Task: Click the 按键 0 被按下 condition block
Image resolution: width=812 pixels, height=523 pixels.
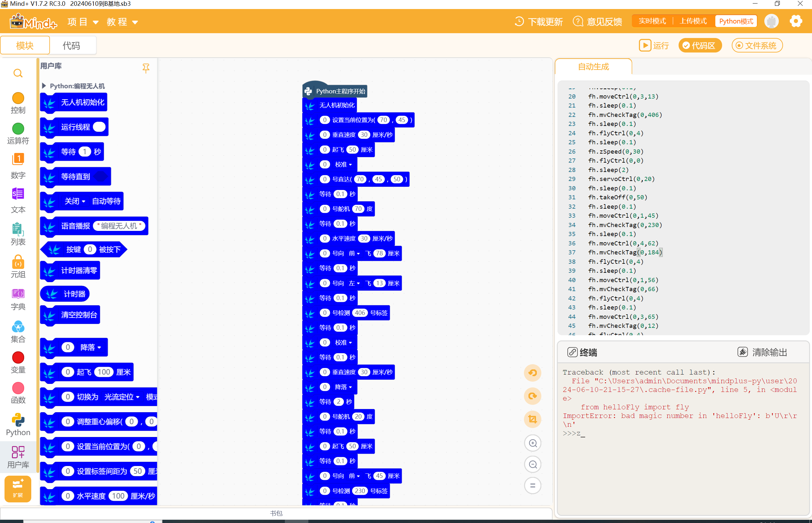Action: point(83,250)
